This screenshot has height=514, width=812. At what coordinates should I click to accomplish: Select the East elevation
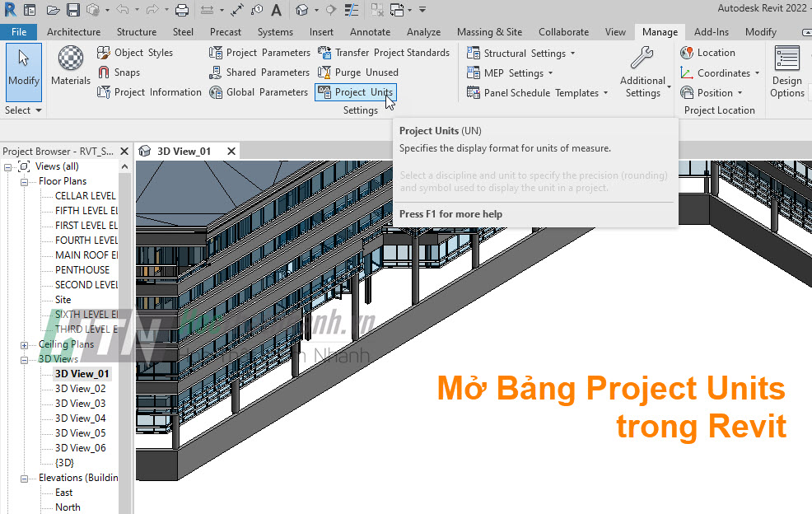63,493
